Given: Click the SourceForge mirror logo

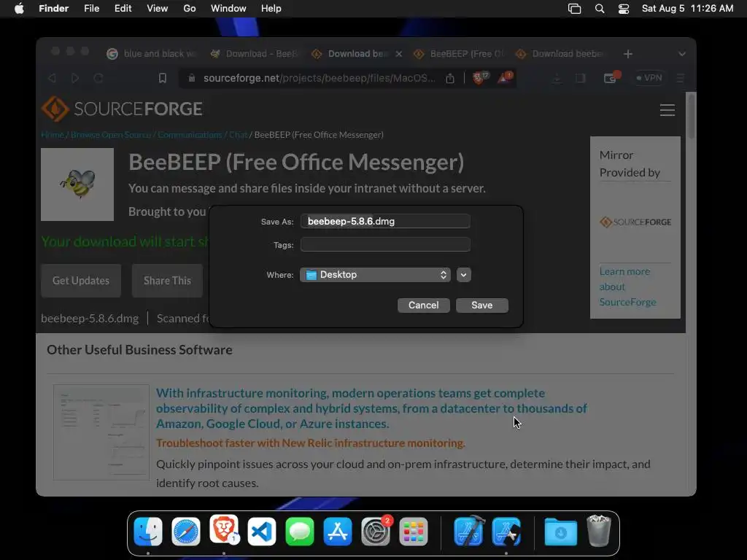Looking at the screenshot, I should pyautogui.click(x=635, y=222).
